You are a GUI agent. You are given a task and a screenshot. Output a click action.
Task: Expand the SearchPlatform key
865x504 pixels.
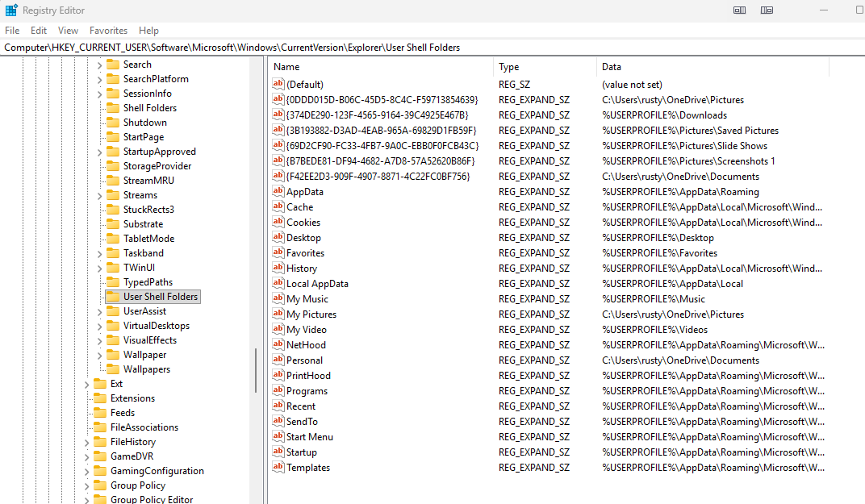[99, 79]
